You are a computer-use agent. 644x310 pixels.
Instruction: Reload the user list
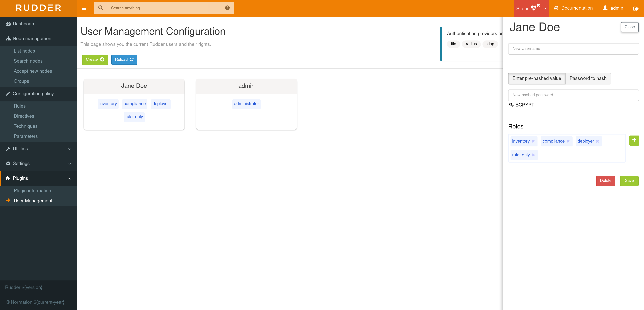click(x=124, y=60)
